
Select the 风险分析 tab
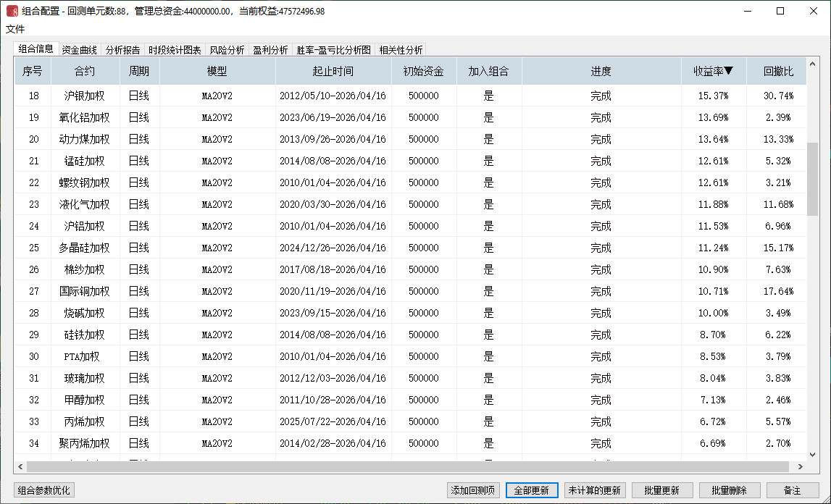pos(227,50)
